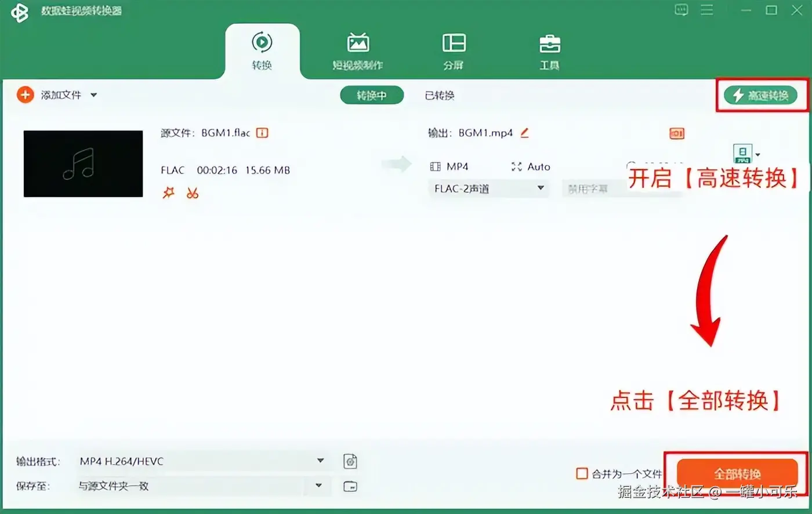Viewport: 812px width, 514px height.
Task: Expand the 添加文件 dropdown arrow
Action: click(x=93, y=95)
